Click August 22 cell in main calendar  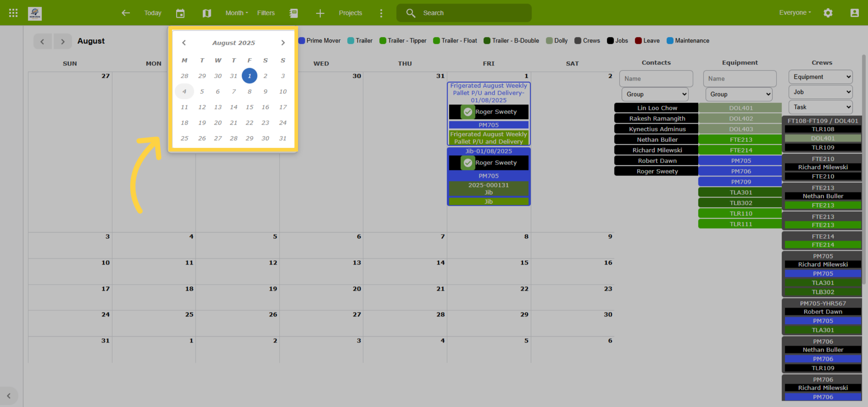click(x=489, y=297)
